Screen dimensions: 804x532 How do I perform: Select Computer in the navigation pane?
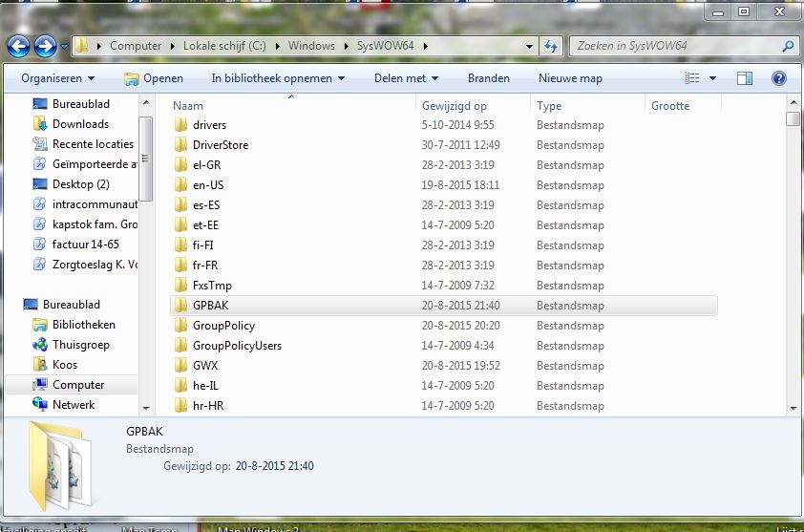tap(69, 384)
